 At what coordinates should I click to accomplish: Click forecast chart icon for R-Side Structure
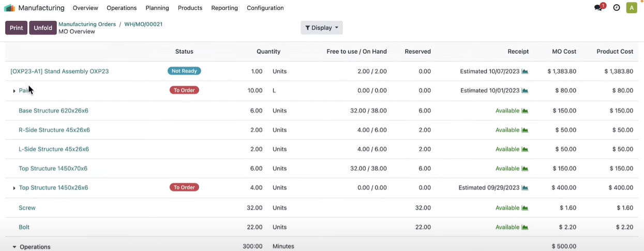click(x=525, y=130)
